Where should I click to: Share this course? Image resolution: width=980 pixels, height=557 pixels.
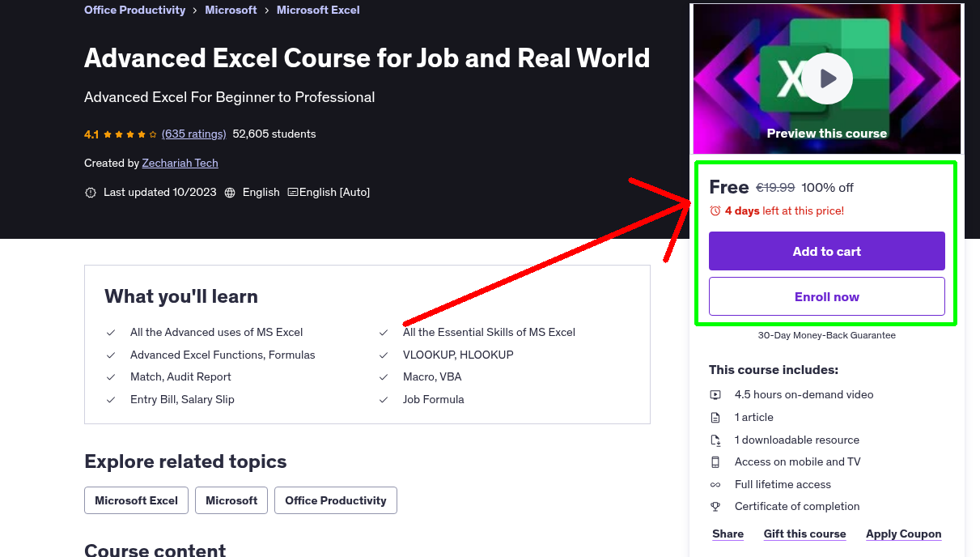click(x=728, y=534)
